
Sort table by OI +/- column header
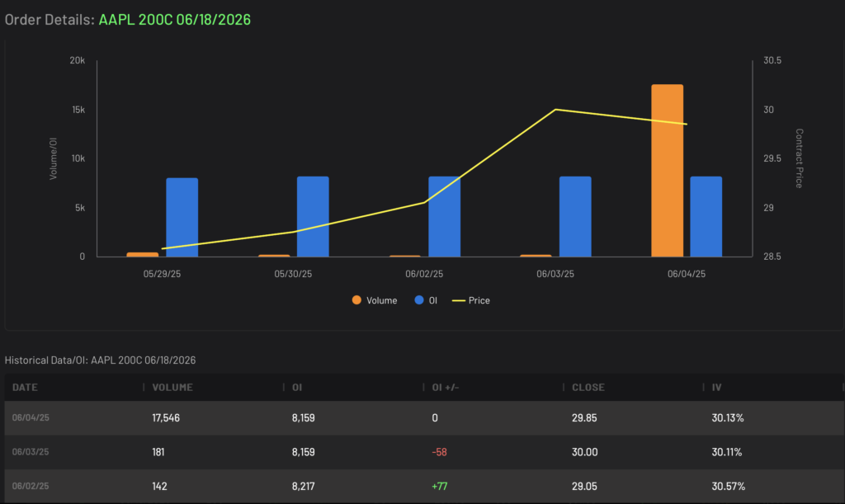(x=445, y=387)
